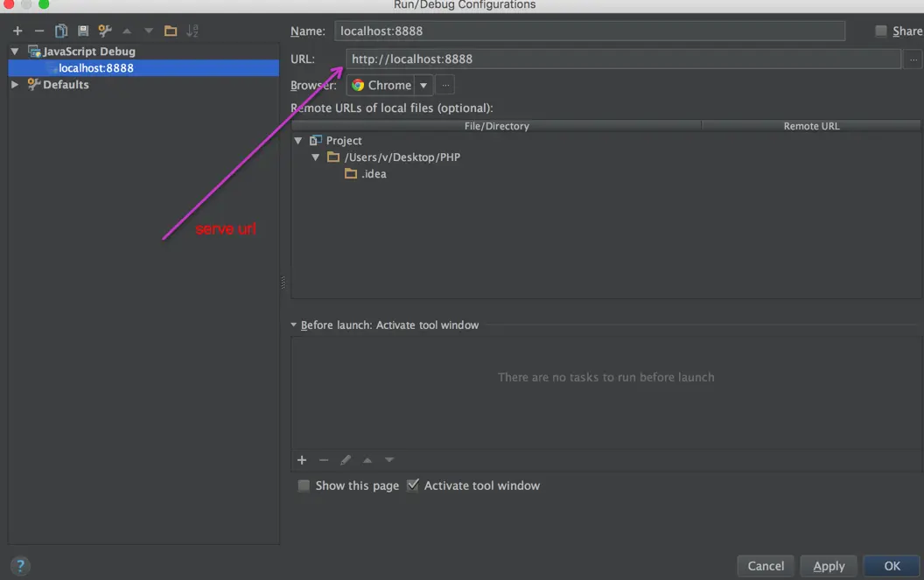The width and height of the screenshot is (924, 580).
Task: Click the .idea folder icon
Action: click(x=351, y=173)
